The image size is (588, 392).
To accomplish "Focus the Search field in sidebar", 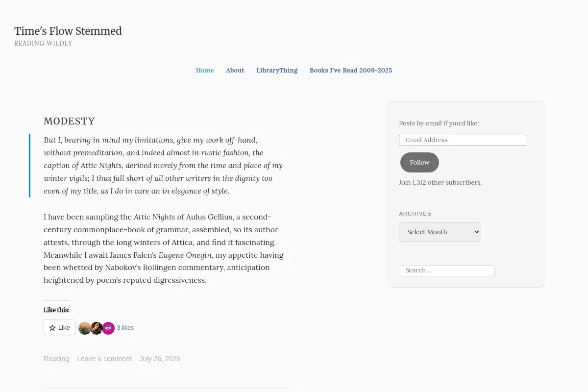I will (447, 270).
